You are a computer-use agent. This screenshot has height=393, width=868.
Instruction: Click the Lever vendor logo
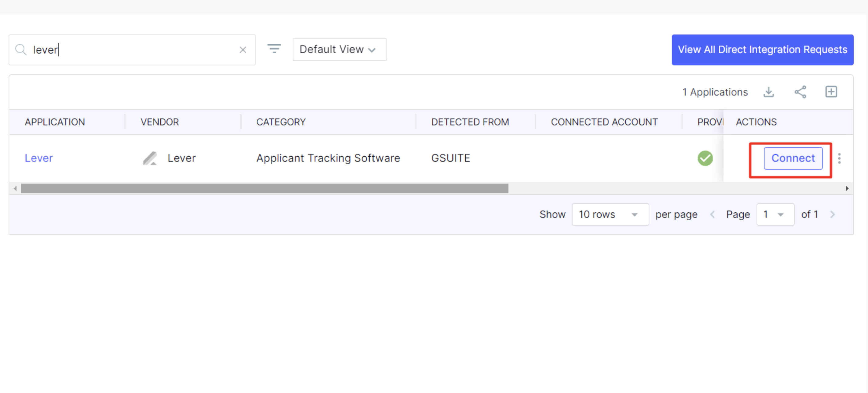click(x=150, y=158)
